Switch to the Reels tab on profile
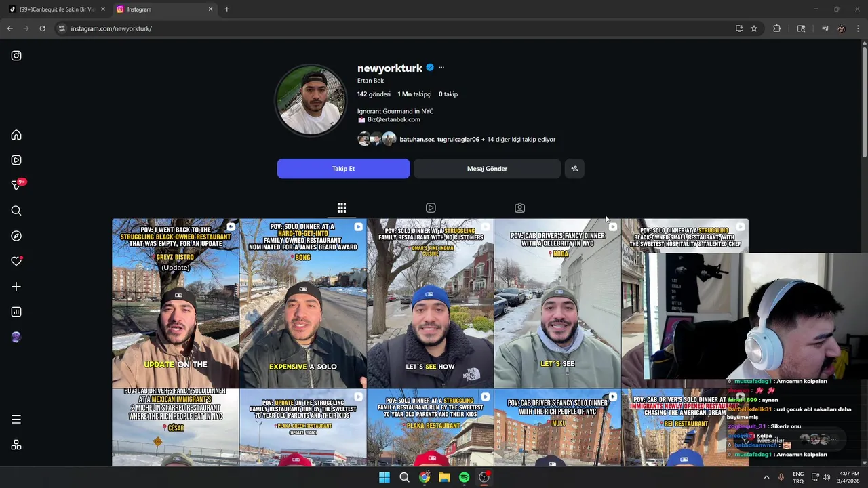Viewport: 868px width, 488px height. coord(431,208)
